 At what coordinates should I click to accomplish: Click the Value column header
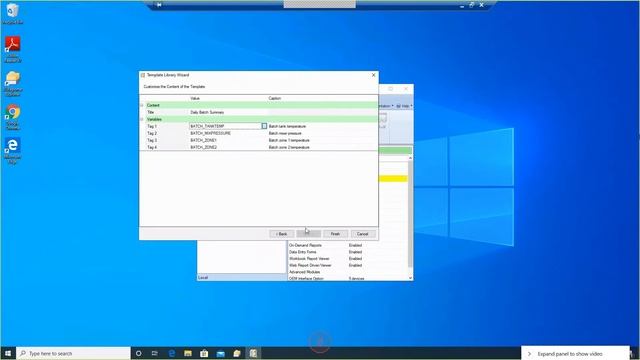195,98
